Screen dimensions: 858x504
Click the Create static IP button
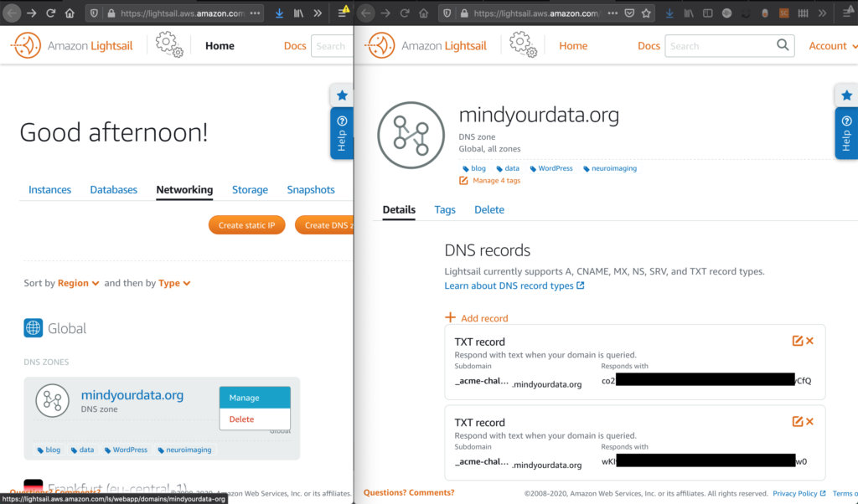tap(247, 225)
